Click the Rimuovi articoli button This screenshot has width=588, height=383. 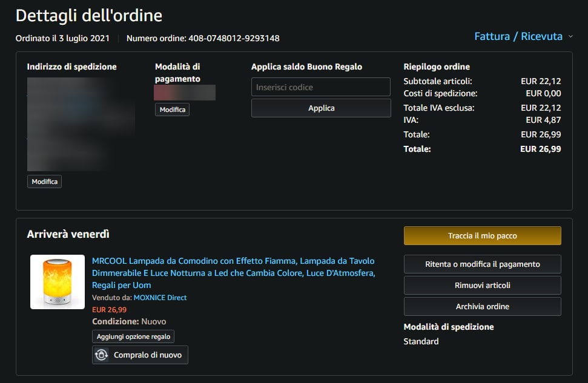click(482, 286)
